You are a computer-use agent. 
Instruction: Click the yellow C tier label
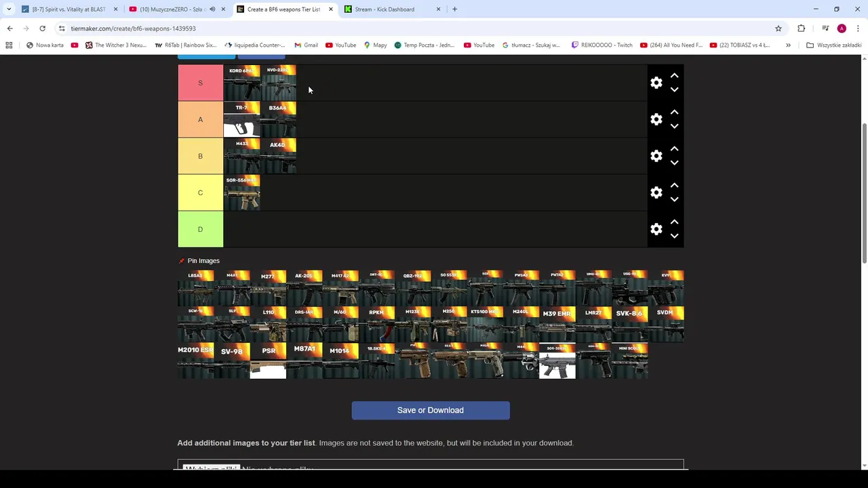point(200,192)
